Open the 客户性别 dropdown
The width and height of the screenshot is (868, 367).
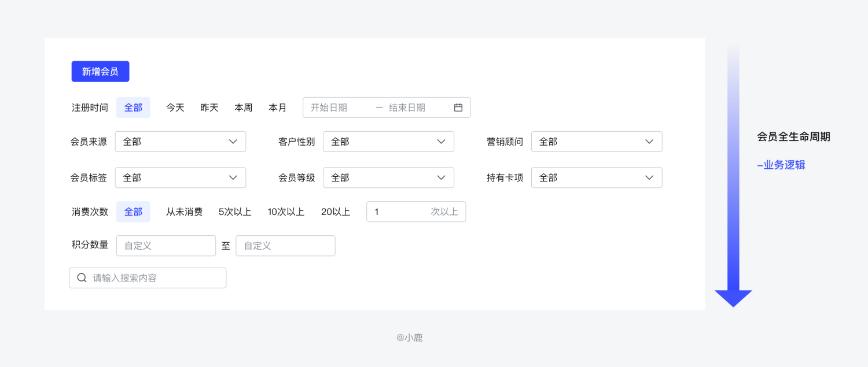pos(388,142)
